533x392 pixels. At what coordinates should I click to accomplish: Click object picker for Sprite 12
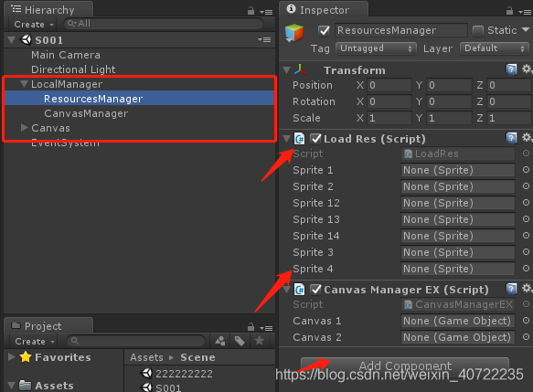tap(526, 203)
